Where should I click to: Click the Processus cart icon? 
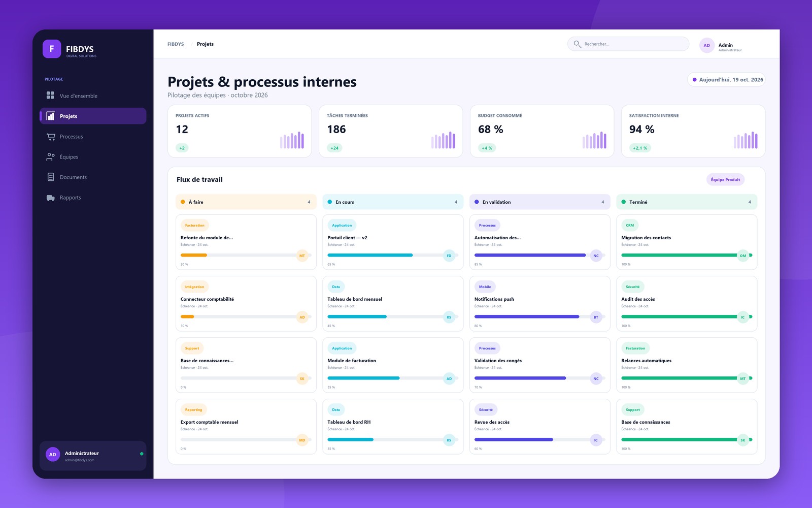click(x=50, y=136)
